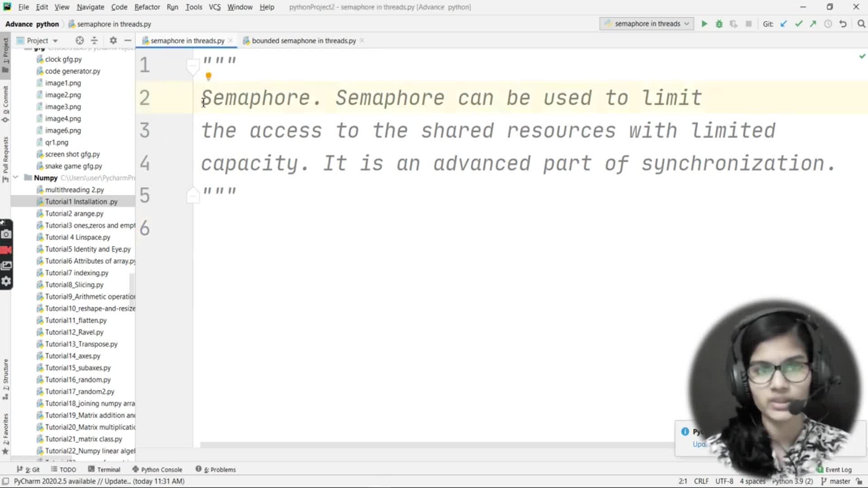This screenshot has height=488, width=868.
Task: Collapse all icon in Project panel
Action: (x=94, y=40)
